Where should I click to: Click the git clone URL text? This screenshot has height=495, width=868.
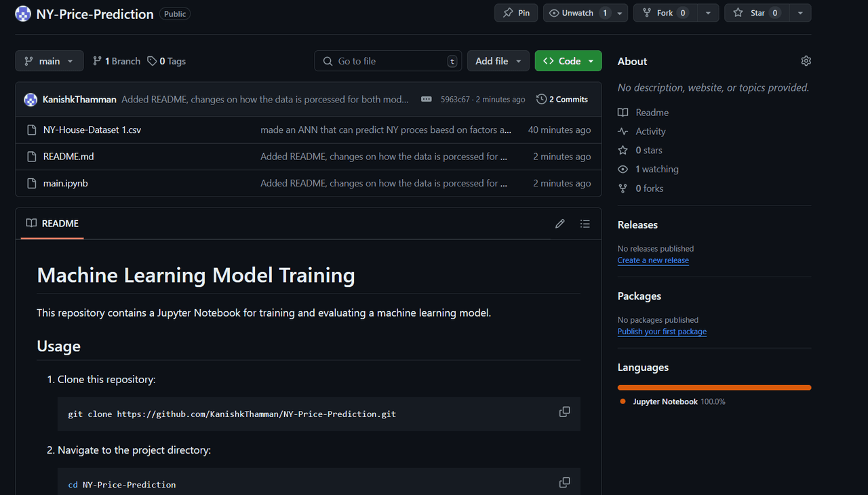[x=256, y=414]
